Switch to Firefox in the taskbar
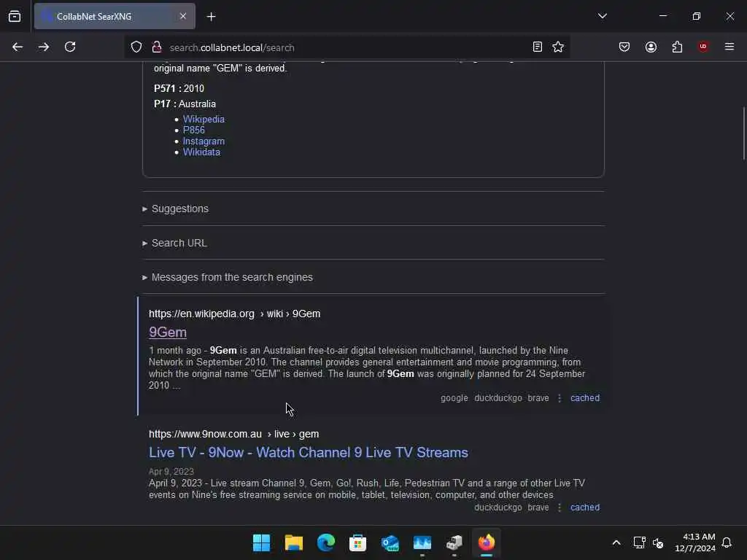 pyautogui.click(x=487, y=542)
